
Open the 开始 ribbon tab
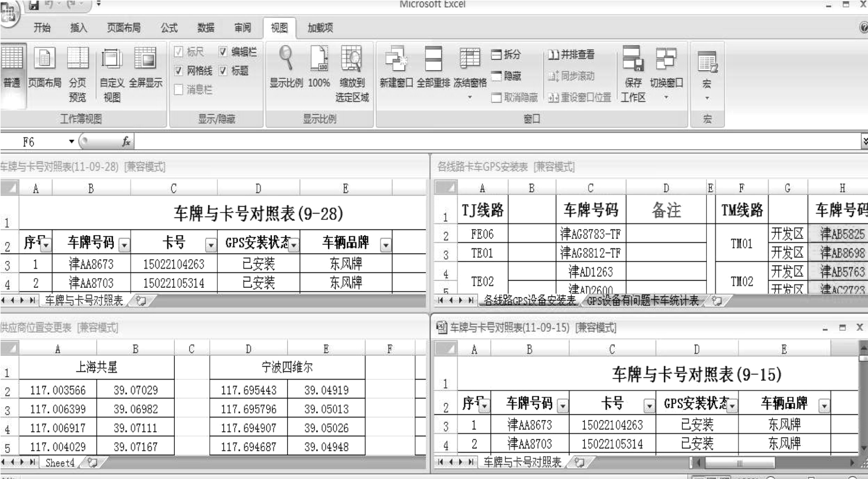(42, 28)
